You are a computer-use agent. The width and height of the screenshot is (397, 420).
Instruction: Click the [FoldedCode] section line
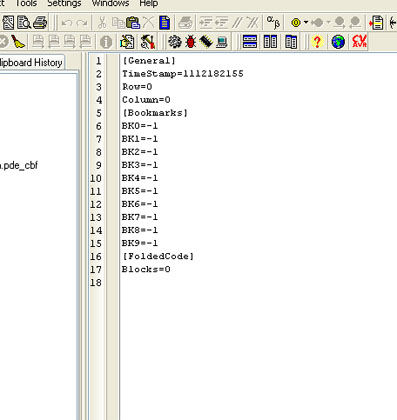pos(158,256)
